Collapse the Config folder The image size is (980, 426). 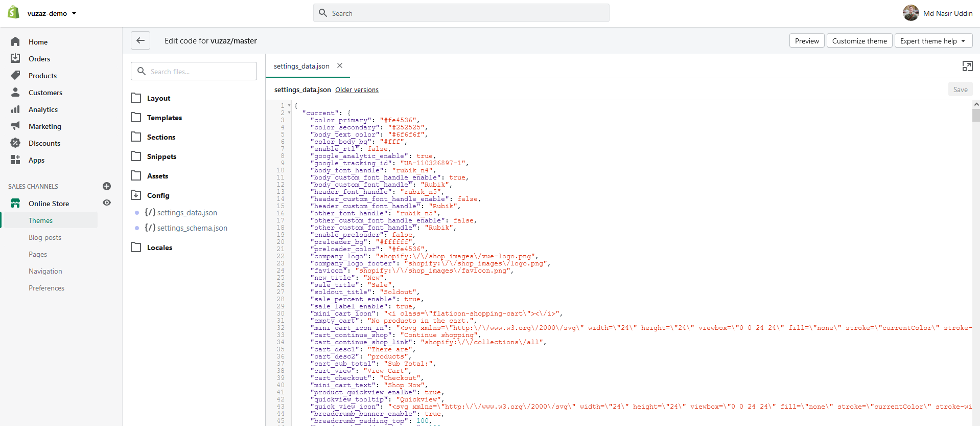(157, 195)
